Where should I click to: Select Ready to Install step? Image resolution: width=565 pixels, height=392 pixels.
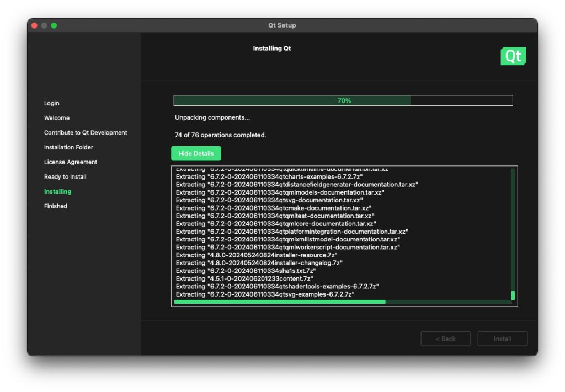(x=65, y=177)
